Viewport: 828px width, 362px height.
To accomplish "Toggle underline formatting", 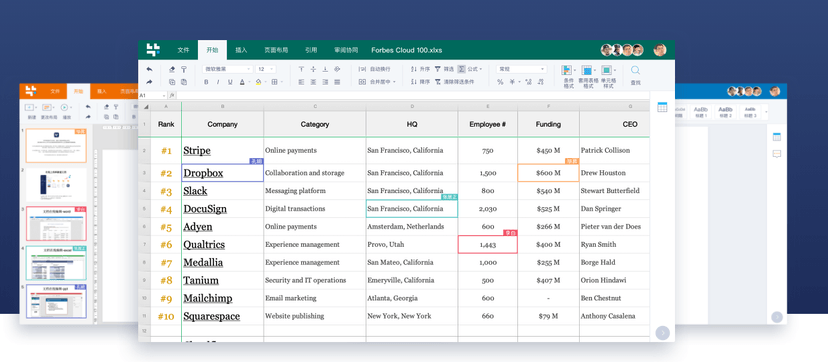I will pyautogui.click(x=230, y=82).
